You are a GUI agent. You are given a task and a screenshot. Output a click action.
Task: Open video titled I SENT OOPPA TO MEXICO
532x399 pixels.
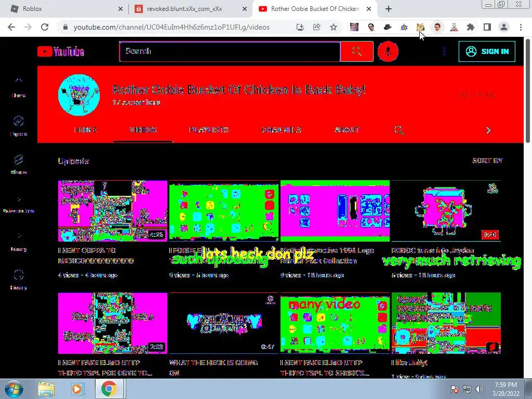96,256
